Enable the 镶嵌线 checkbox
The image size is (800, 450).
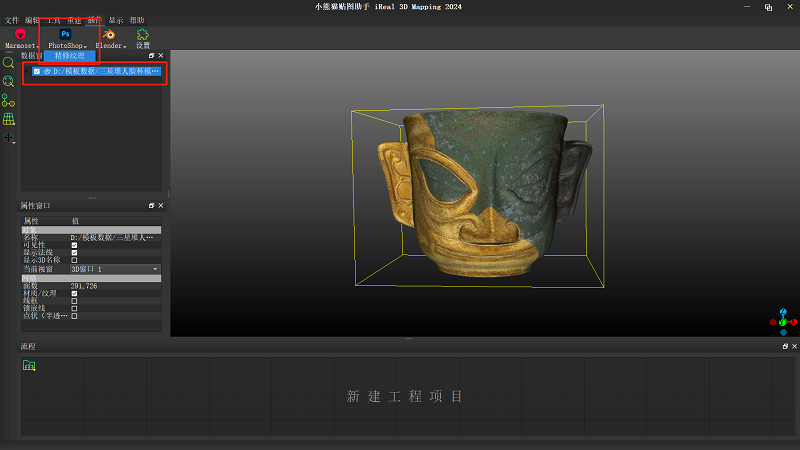pyautogui.click(x=74, y=308)
